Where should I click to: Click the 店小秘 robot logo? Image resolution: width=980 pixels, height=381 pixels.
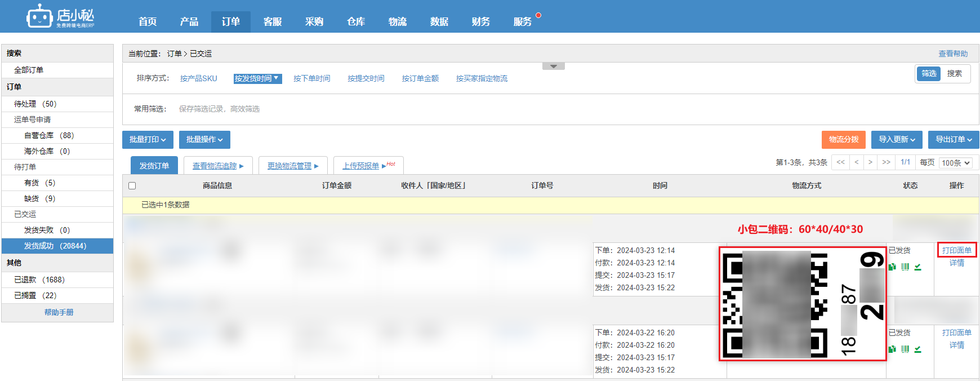[x=60, y=16]
